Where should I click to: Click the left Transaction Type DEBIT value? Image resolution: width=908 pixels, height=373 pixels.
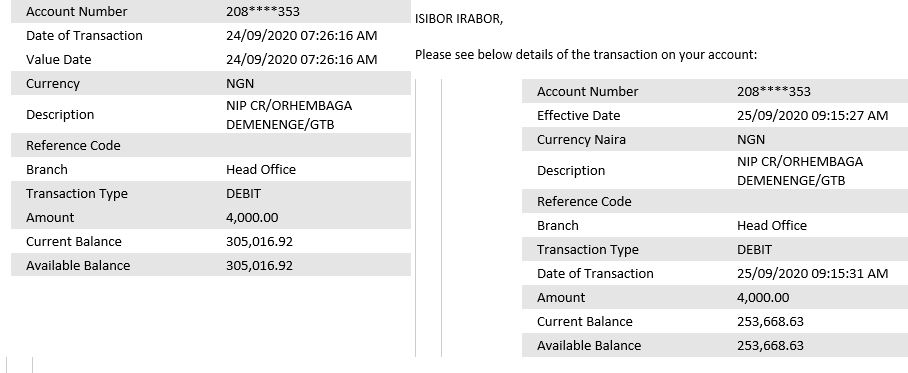tap(243, 194)
